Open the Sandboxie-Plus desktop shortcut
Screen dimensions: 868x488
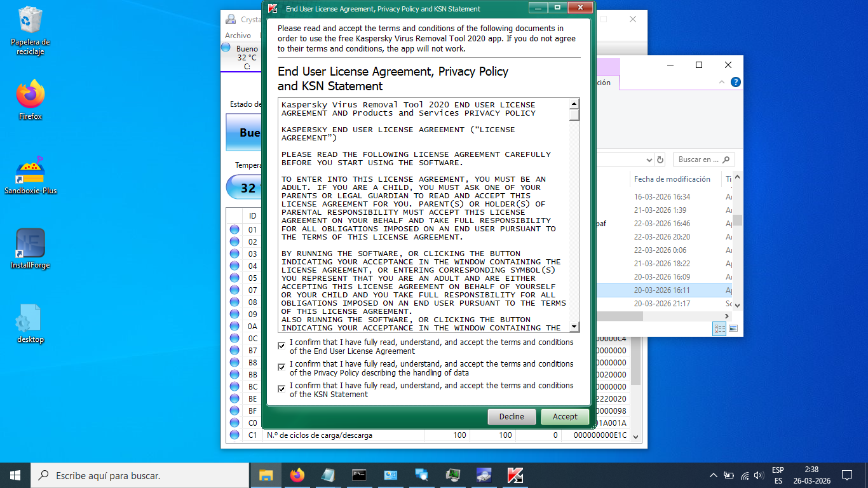pyautogui.click(x=30, y=172)
